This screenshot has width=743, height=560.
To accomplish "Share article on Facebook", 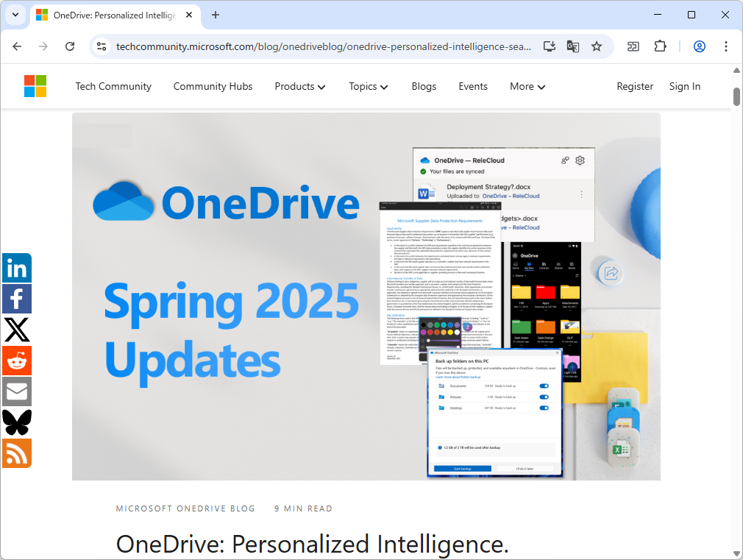I will click(17, 299).
